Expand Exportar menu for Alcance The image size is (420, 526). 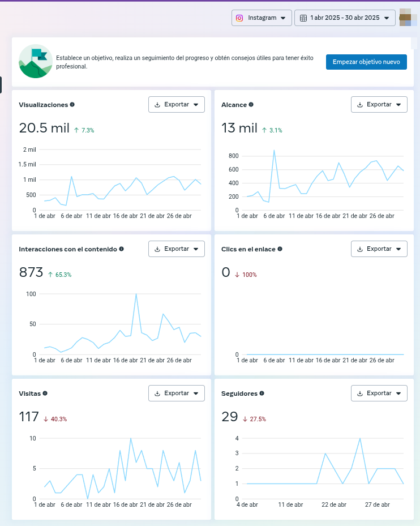pos(379,105)
